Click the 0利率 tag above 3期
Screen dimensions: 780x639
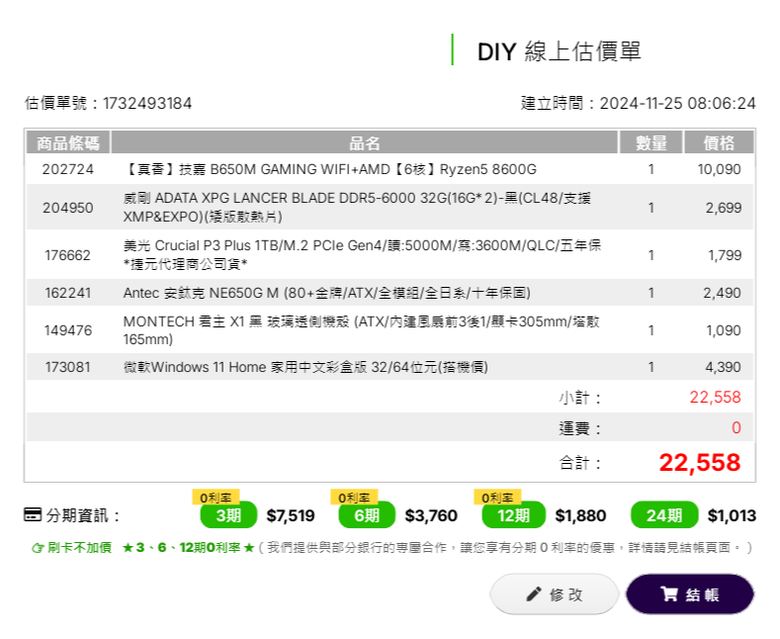216,497
